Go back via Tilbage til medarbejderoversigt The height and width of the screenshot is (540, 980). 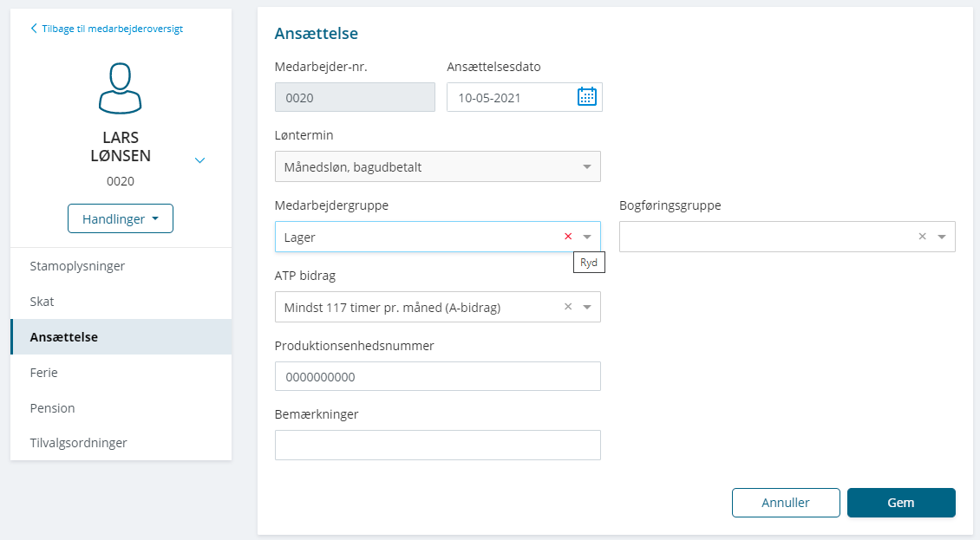[x=107, y=29]
